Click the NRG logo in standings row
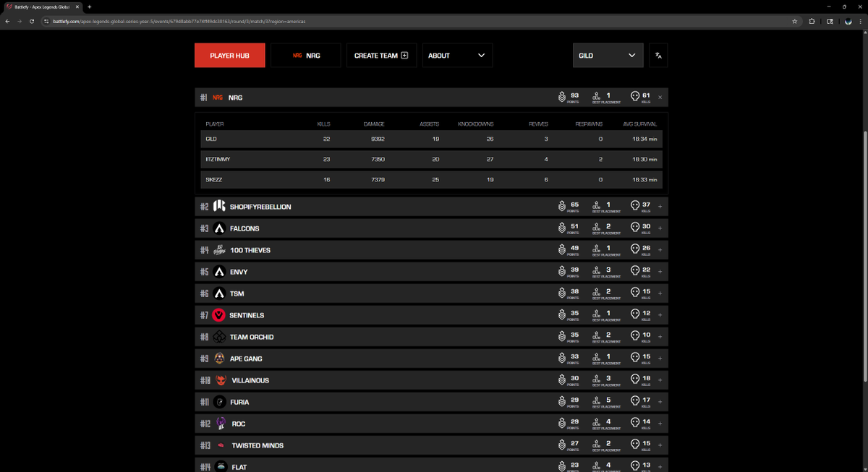This screenshot has width=868, height=472. tap(218, 98)
